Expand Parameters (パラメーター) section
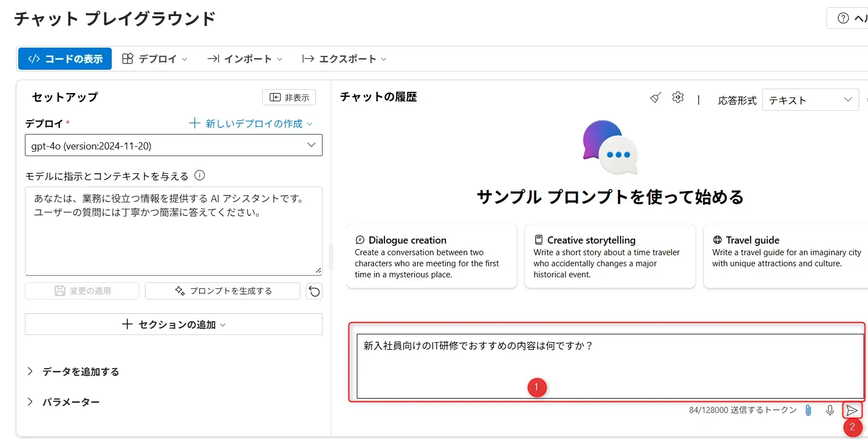The image size is (868, 439). click(64, 402)
